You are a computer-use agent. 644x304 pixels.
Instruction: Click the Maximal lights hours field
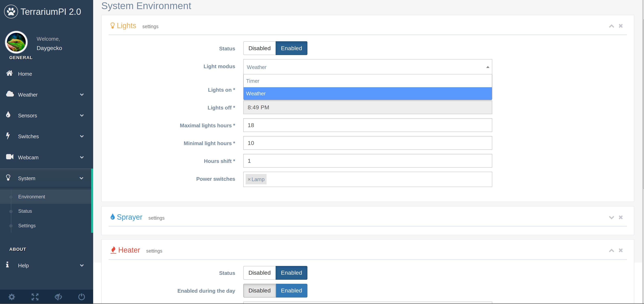[368, 125]
